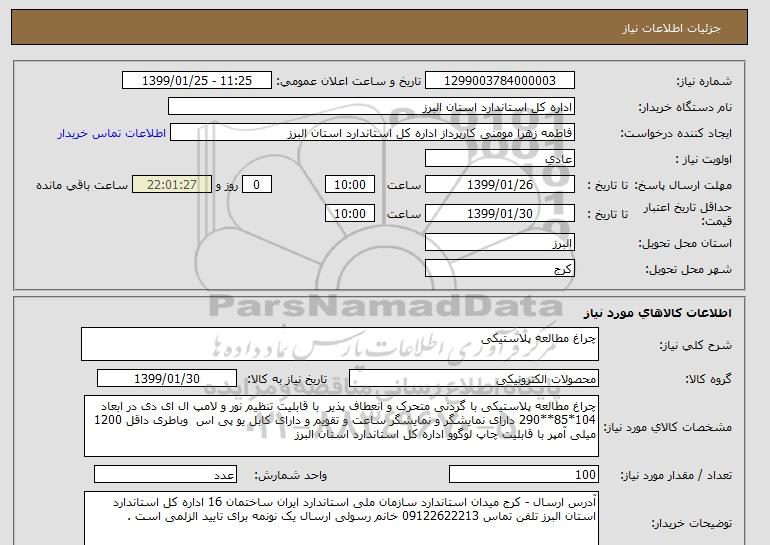Click the goods need date field 1399/01/30
This screenshot has height=545, width=770.
click(x=167, y=379)
